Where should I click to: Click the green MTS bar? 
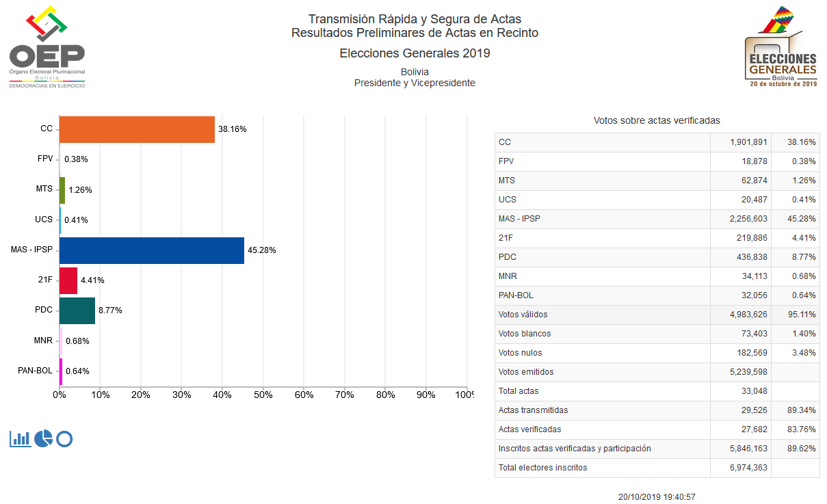pos(62,190)
